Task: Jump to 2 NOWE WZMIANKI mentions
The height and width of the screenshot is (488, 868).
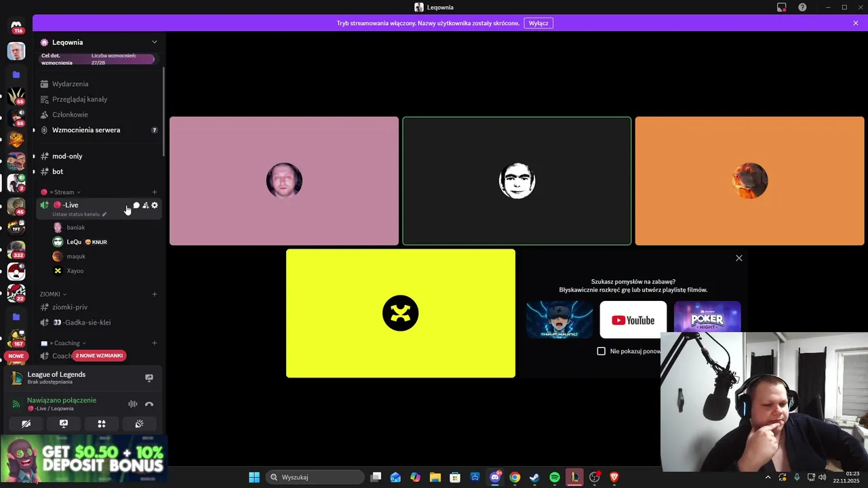Action: pos(99,356)
